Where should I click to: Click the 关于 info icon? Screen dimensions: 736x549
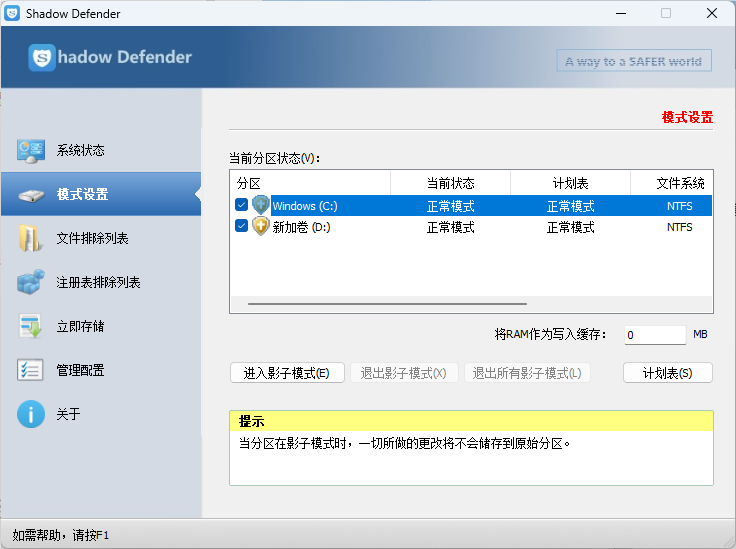point(31,414)
